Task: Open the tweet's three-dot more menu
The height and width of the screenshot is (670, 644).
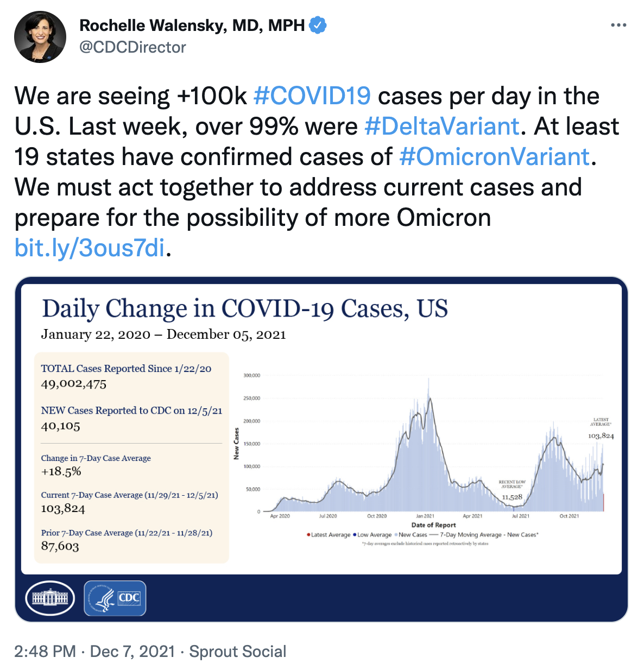Action: click(x=618, y=26)
